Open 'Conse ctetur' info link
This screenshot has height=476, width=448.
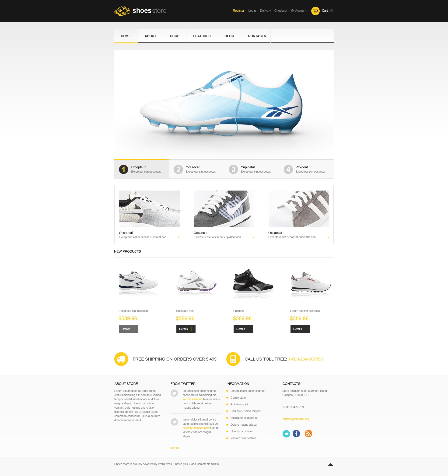[239, 397]
